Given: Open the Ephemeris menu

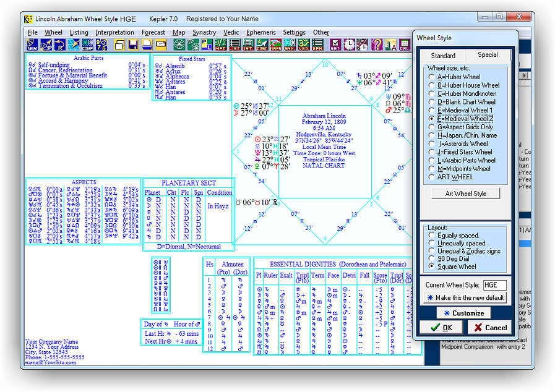Looking at the screenshot, I should tap(261, 32).
